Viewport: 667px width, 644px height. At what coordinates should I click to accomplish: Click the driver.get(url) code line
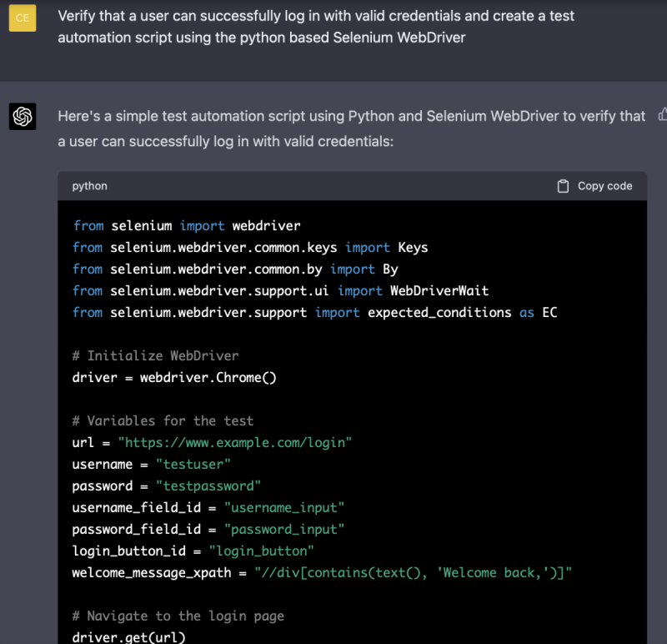point(128,636)
